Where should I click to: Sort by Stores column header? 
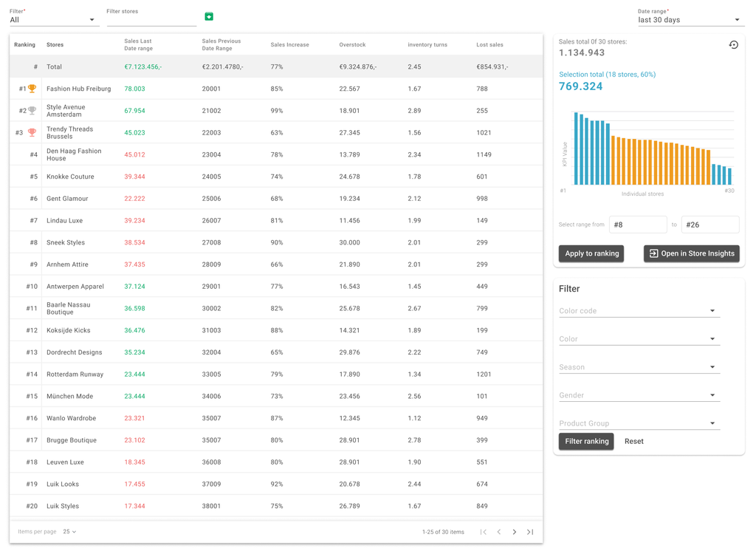[x=55, y=44]
